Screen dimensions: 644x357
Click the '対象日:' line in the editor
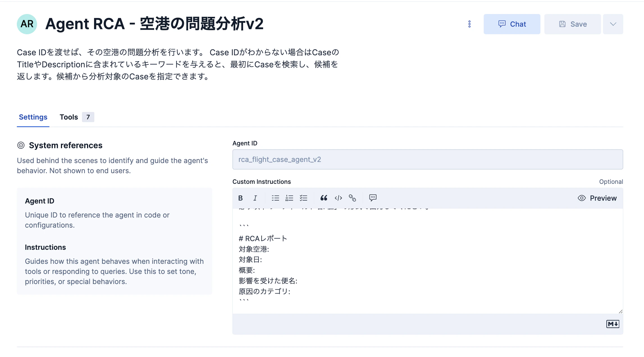250,260
